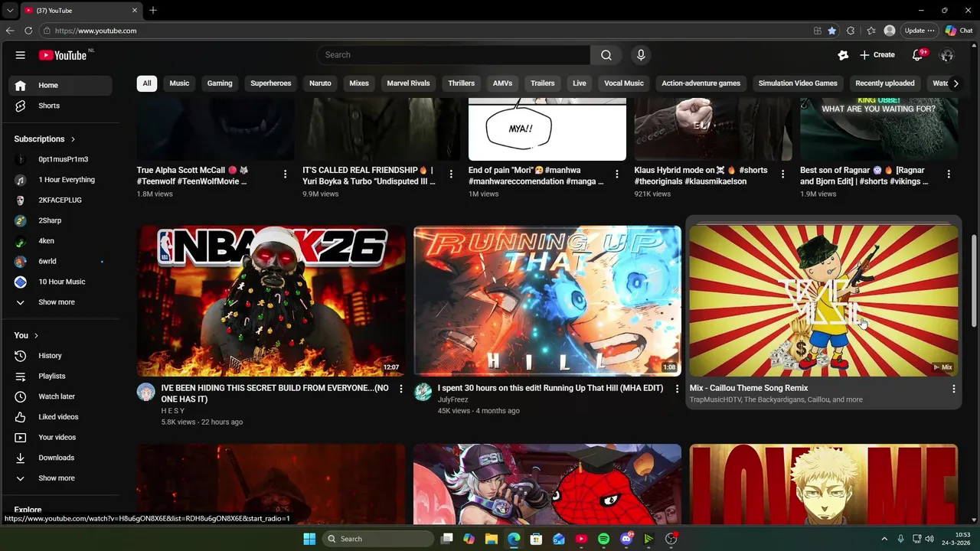Click the search magnifier button
The image size is (980, 551).
pyautogui.click(x=606, y=55)
